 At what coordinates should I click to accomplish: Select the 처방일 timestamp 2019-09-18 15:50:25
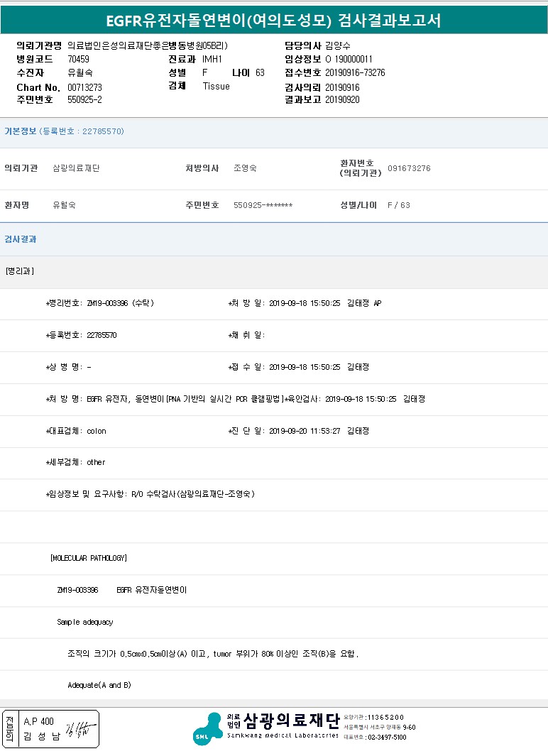tap(305, 303)
